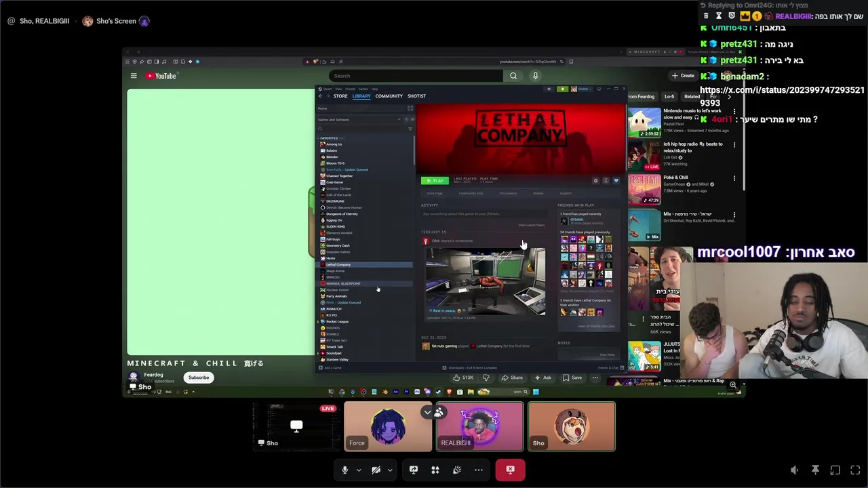Select Rocket League in library list
This screenshot has height=488, width=868.
pyautogui.click(x=337, y=321)
